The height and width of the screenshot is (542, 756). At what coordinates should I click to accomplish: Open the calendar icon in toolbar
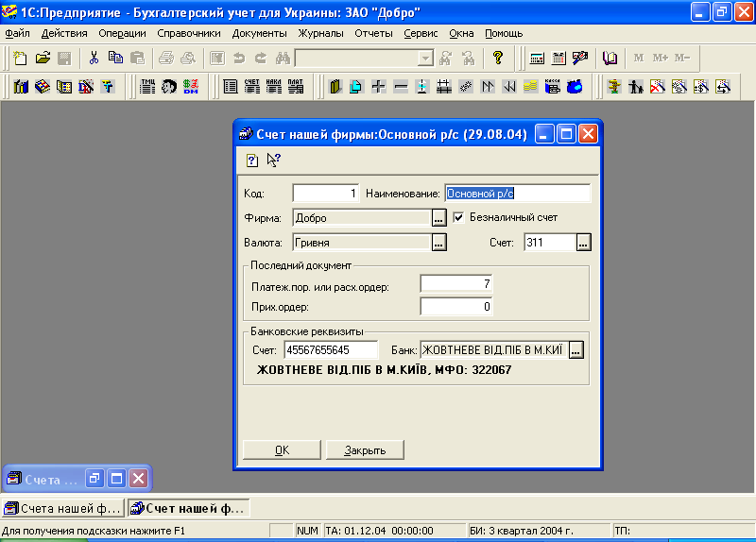coord(558,59)
